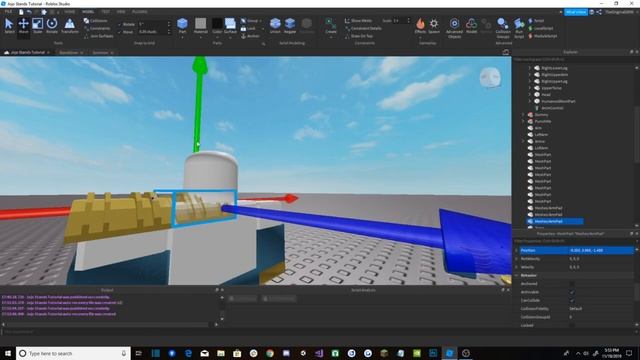This screenshot has width=640, height=360.
Task: Click the Run Script button
Action: coord(519,27)
